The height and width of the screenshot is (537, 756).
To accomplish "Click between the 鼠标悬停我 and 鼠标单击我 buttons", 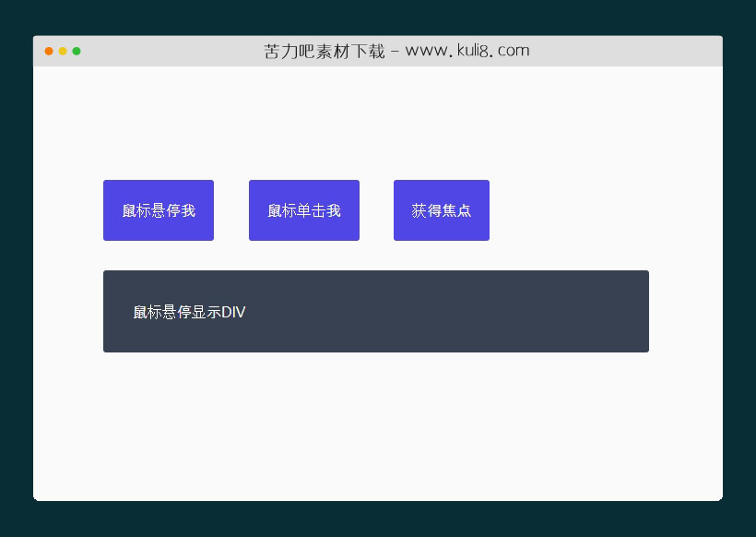I will (x=230, y=209).
